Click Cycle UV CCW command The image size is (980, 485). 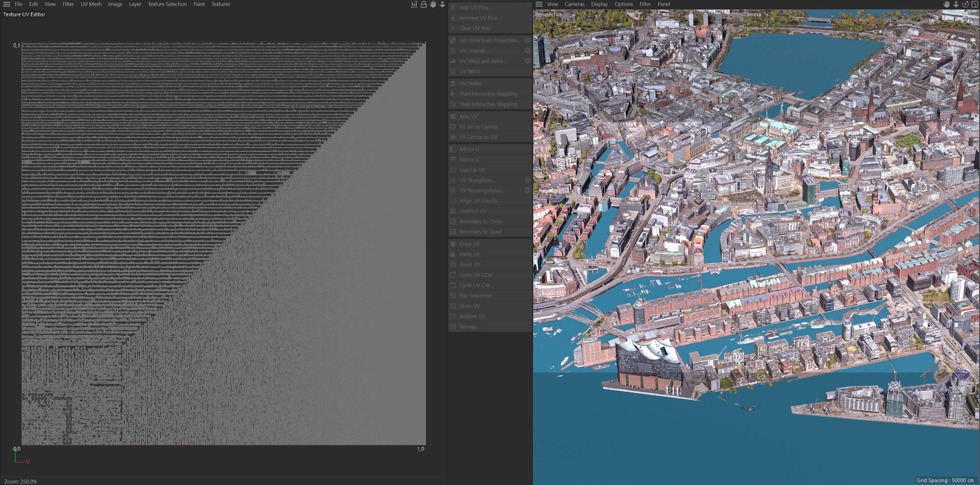pos(490,275)
